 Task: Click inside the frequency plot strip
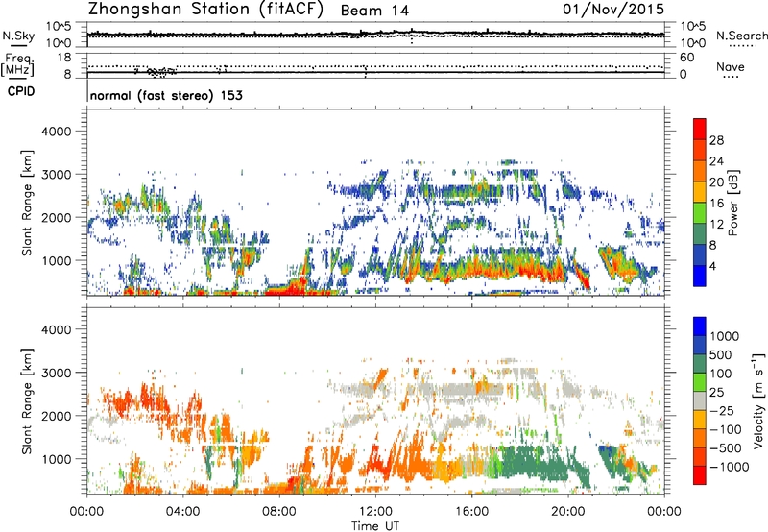coord(375,65)
